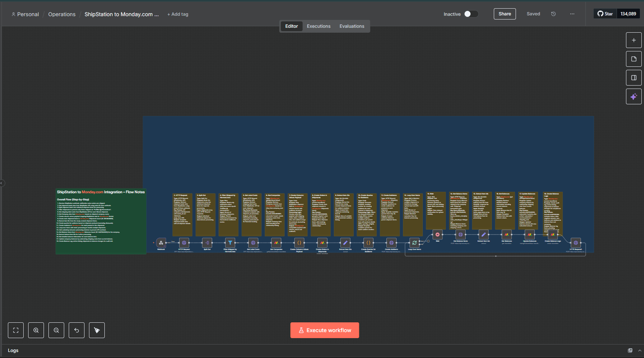Screen dimensions: 644x358
Task: Select the Filter Shipped by HermesLines node
Action: click(230, 243)
